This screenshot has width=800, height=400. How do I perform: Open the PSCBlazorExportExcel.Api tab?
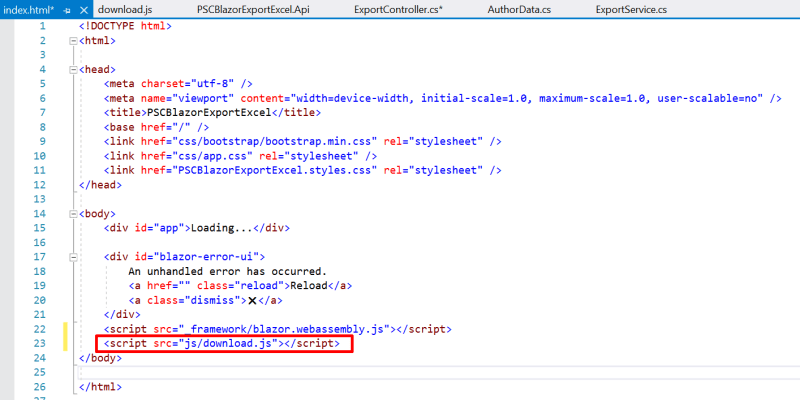click(x=253, y=10)
